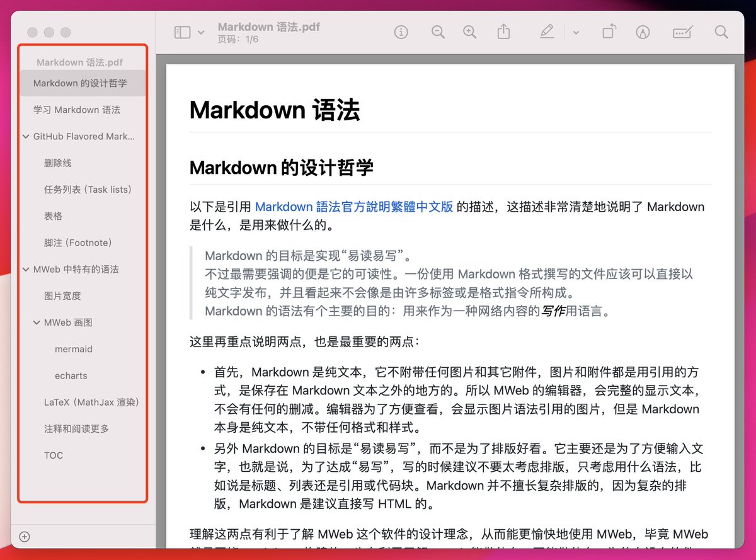Open the highlight color options chevron
The image size is (756, 560).
(576, 32)
